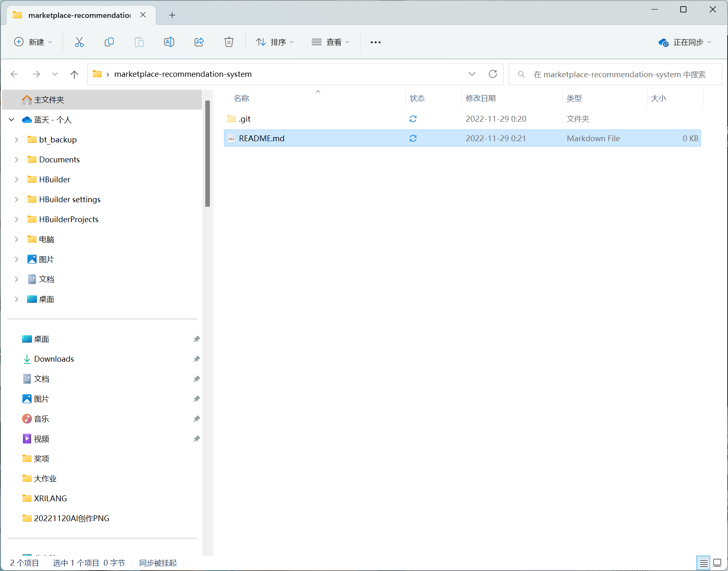The height and width of the screenshot is (571, 728).
Task: Click the Markdown File type cell
Action: 593,138
